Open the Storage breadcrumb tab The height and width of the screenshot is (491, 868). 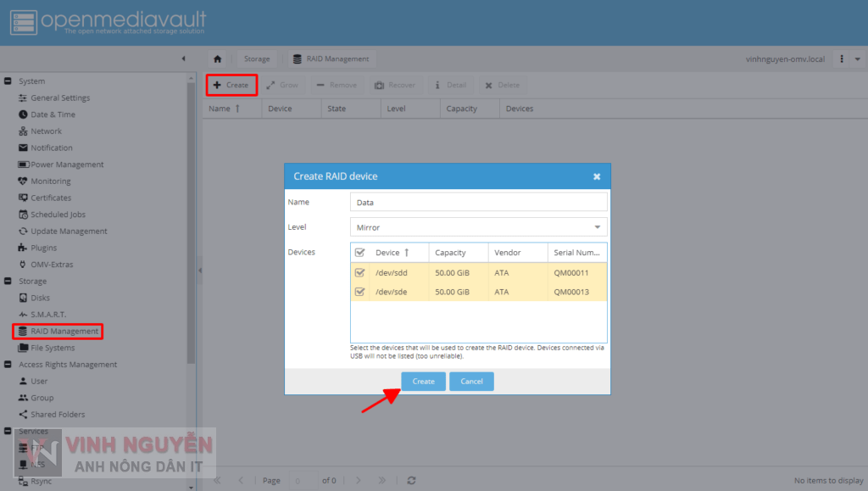[x=256, y=59]
